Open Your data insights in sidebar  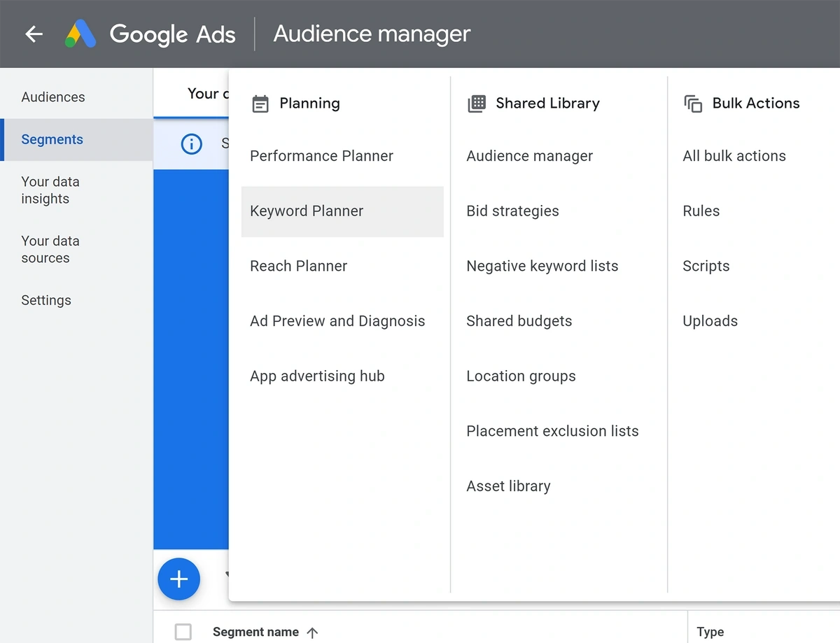pos(50,190)
